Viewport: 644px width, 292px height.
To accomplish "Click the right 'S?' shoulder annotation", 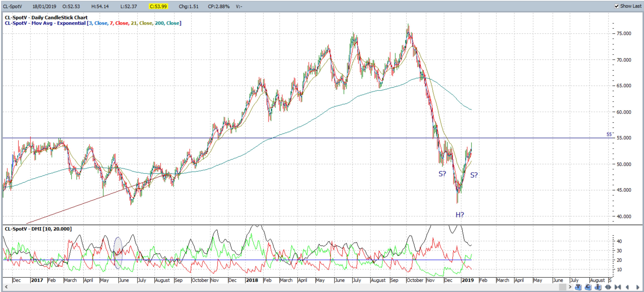I will pos(474,175).
